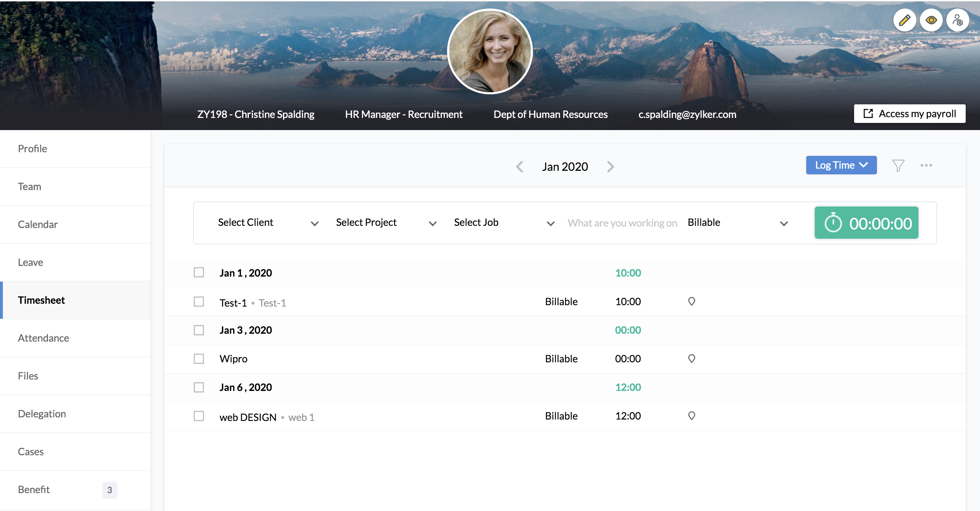Go to previous month with left arrow

[519, 167]
